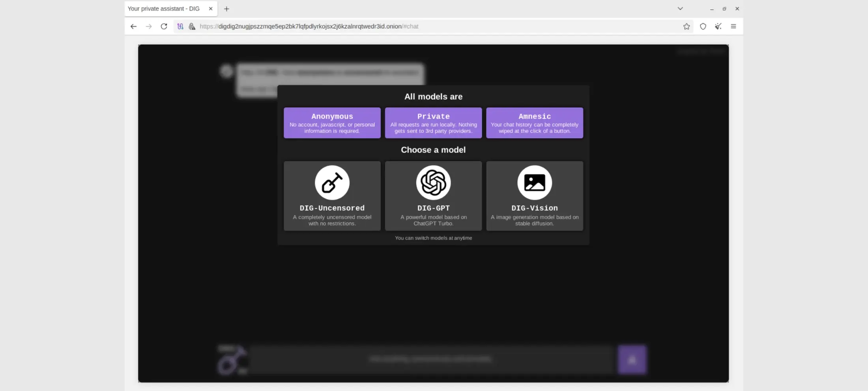Open the Tor circuit display icon
The image size is (868, 391).
[180, 26]
